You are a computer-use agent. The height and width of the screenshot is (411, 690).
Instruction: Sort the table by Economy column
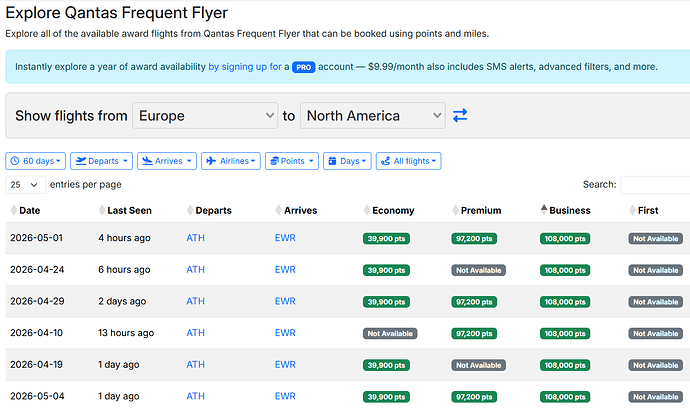click(x=393, y=211)
